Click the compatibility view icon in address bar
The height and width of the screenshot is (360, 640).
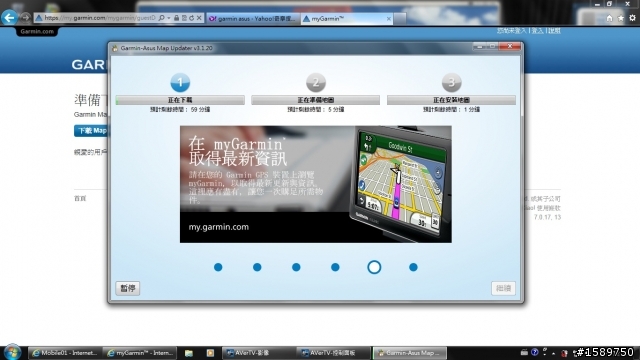(184, 18)
